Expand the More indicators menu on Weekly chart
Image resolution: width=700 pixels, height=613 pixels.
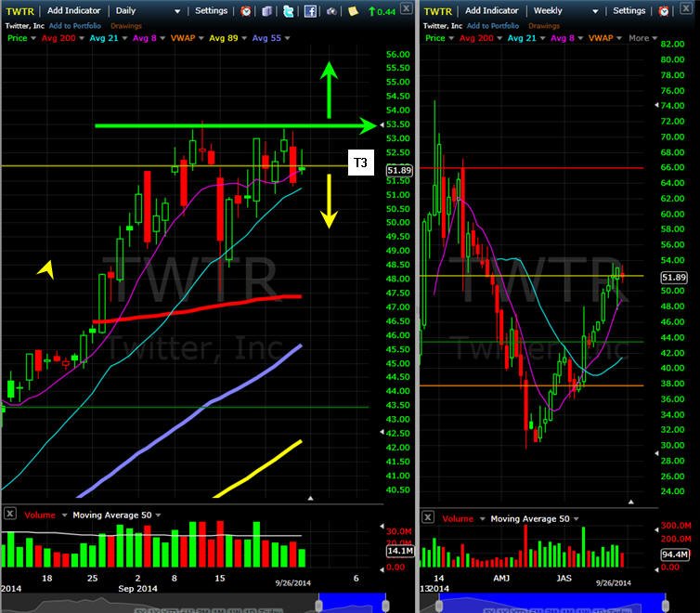642,38
